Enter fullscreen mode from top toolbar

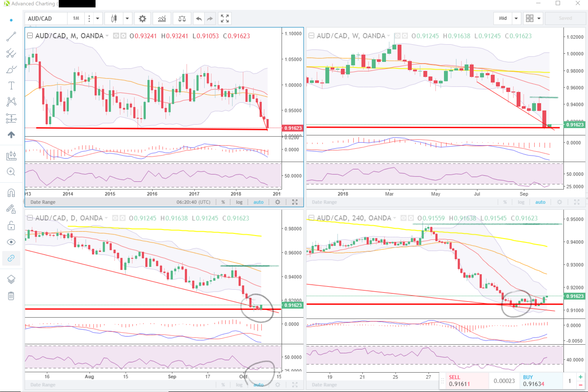[225, 18]
